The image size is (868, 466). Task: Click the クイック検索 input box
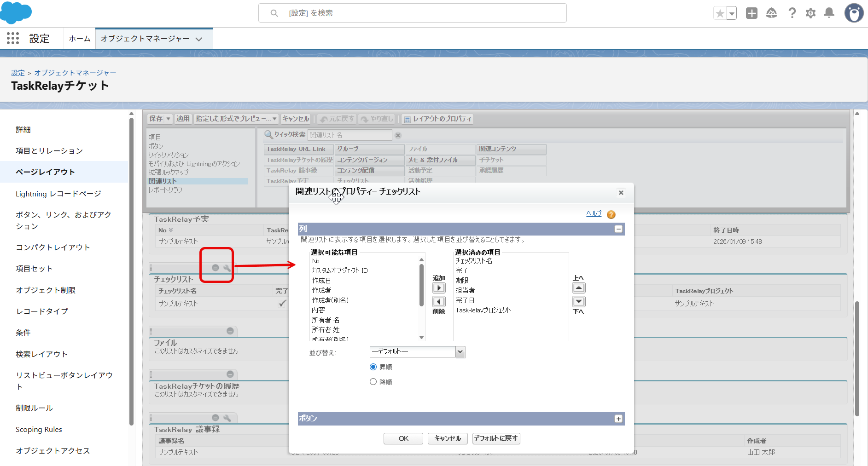point(350,135)
